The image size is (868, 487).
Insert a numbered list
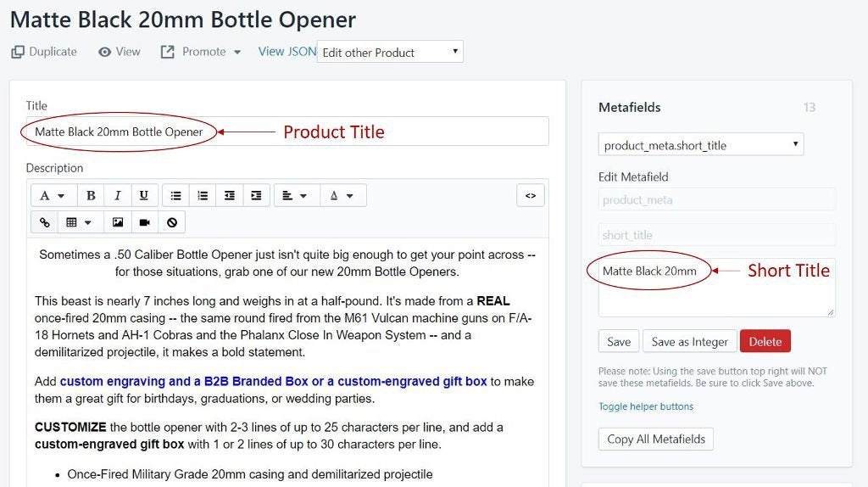click(x=203, y=196)
